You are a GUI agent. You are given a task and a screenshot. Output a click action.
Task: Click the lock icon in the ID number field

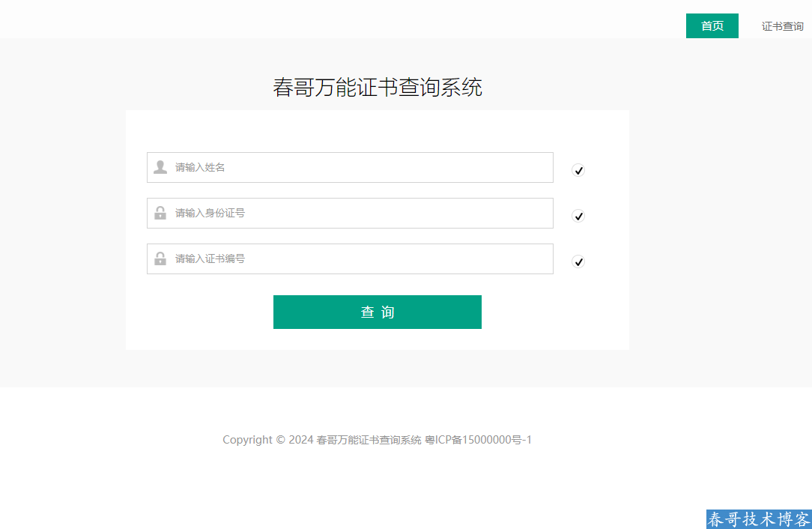pyautogui.click(x=160, y=213)
